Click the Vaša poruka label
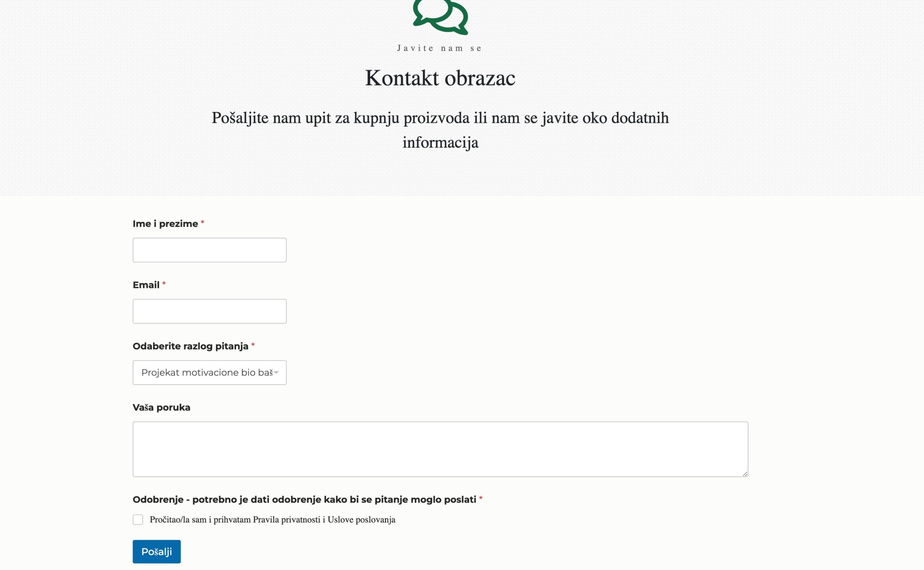Image resolution: width=924 pixels, height=570 pixels. point(161,408)
